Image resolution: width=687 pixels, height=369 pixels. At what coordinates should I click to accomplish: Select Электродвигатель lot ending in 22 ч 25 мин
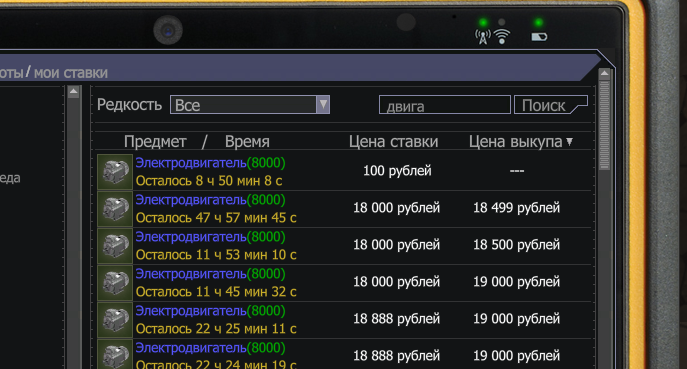[x=344, y=319]
